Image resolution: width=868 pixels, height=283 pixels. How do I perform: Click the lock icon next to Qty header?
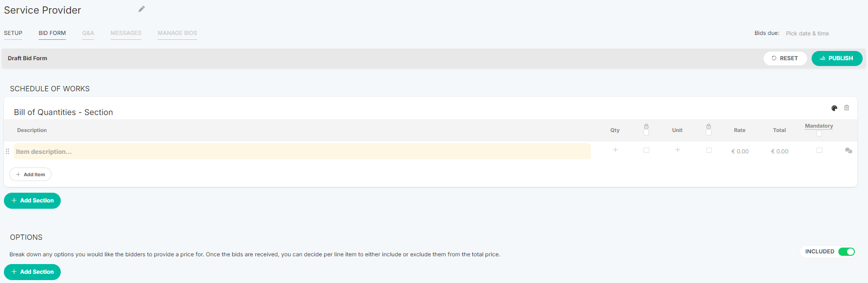click(x=646, y=126)
